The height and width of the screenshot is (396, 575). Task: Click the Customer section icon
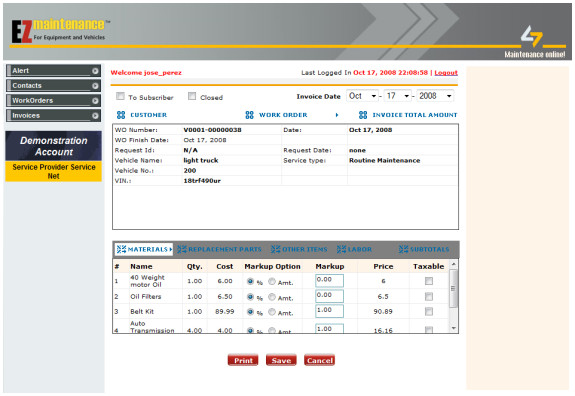point(121,115)
